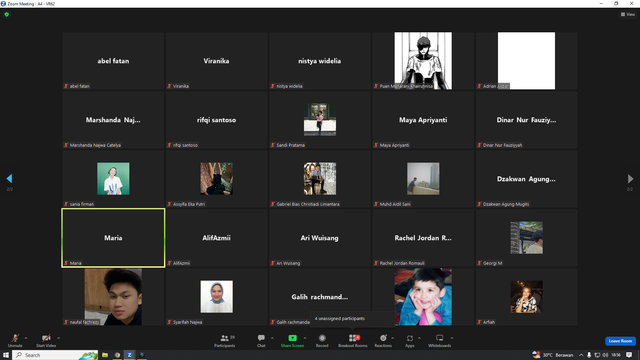Select Gabriel Bias Christiadi Limantara's tile

320,179
